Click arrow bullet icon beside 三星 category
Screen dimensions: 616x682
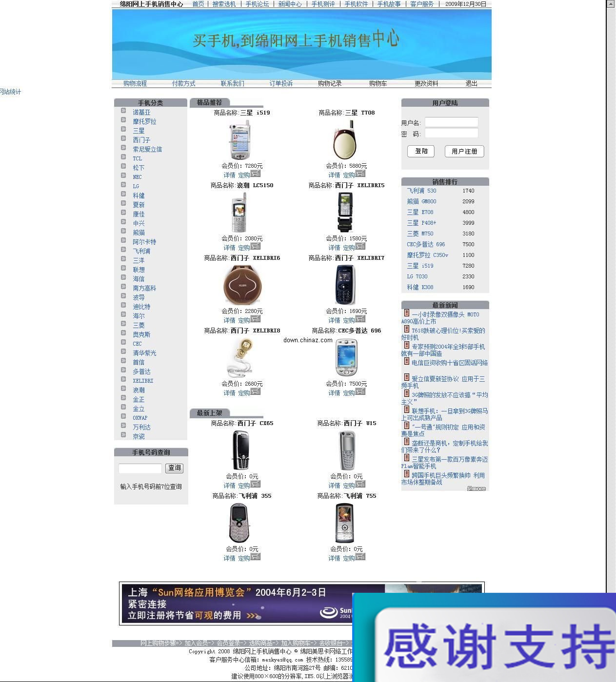[x=123, y=129]
